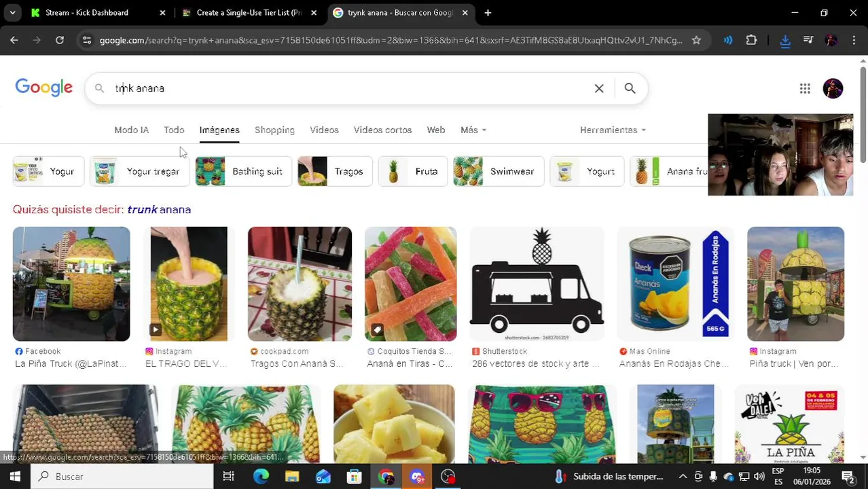Viewport: 868px width, 489px height.
Task: Expand the Herramientas menu
Action: 613,130
